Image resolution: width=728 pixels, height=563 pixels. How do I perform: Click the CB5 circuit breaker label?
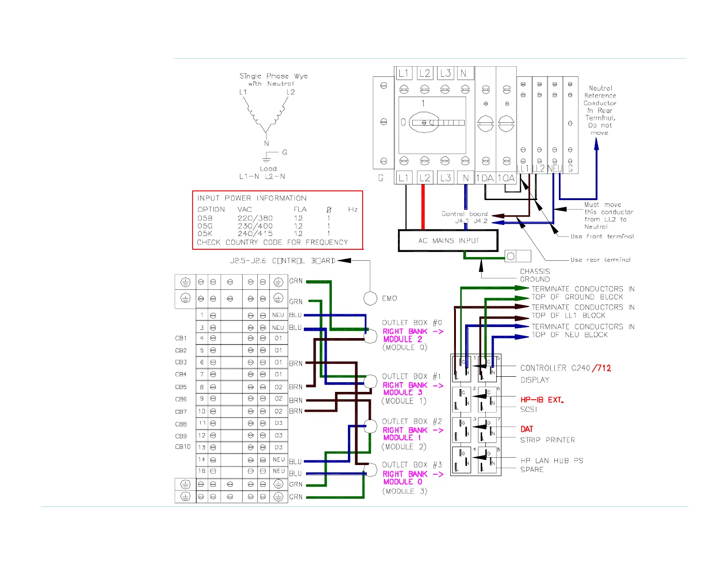(181, 387)
